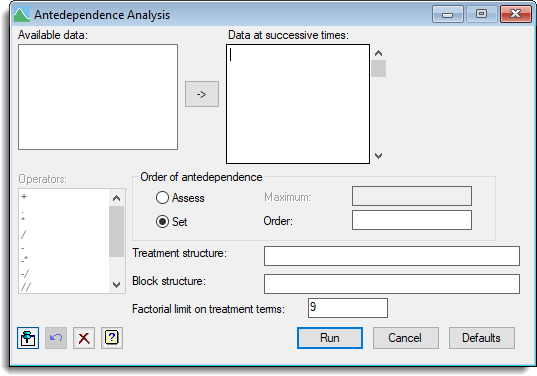Minimize the Antedependence Analysis window
537x376 pixels.
pyautogui.click(x=448, y=14)
